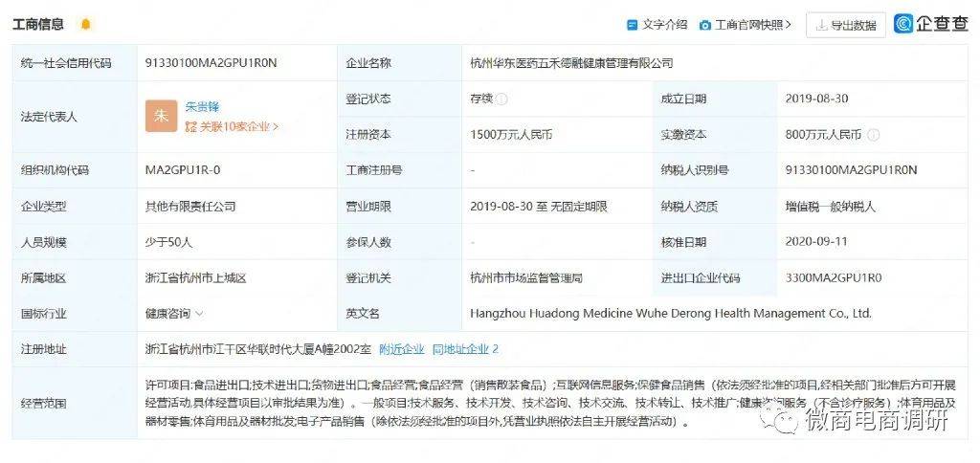Select organization code MA2GPU1R-0
Screen dimensions: 980x463
183,170
